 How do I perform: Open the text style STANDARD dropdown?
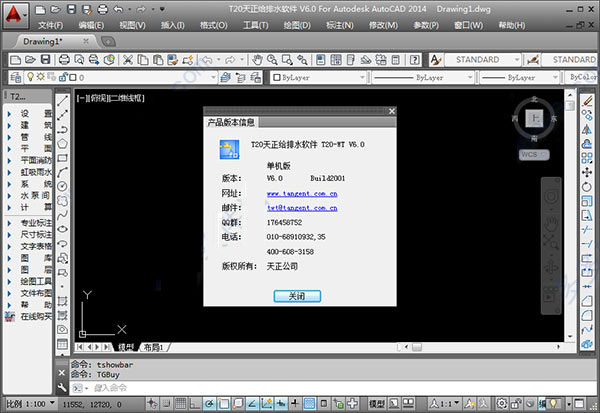(x=517, y=60)
